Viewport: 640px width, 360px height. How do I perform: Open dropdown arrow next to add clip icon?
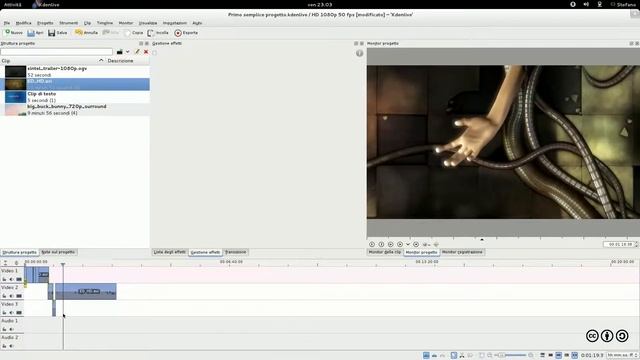[x=128, y=52]
